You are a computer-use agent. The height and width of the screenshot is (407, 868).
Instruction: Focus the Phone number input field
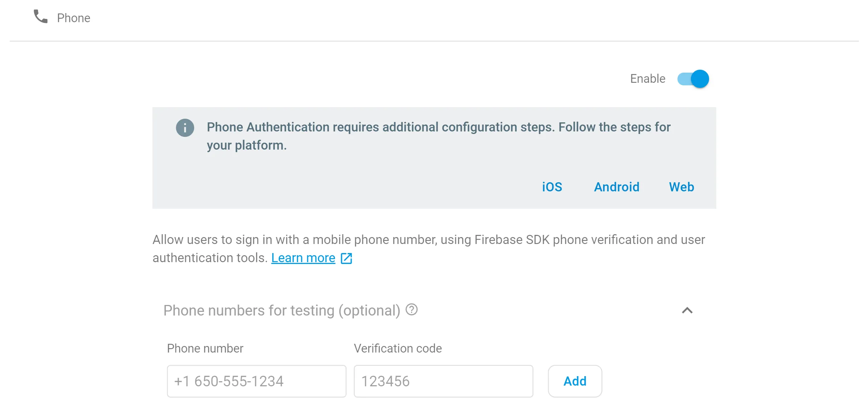point(256,381)
